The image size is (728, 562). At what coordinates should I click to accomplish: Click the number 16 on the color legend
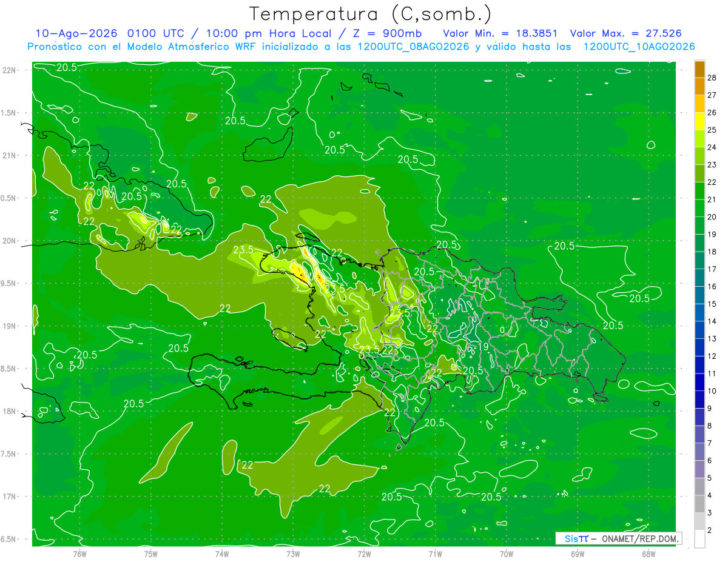pyautogui.click(x=712, y=287)
